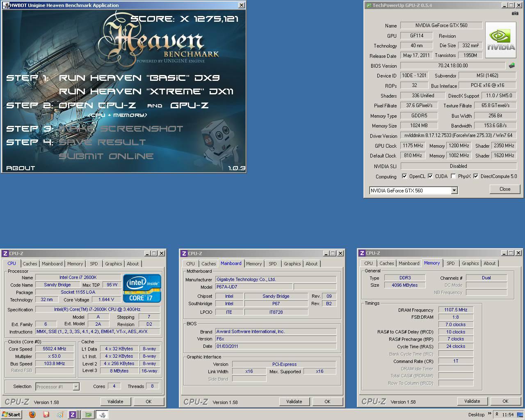Toggle the OpenCL checkbox
The width and height of the screenshot is (525, 420).
[404, 176]
